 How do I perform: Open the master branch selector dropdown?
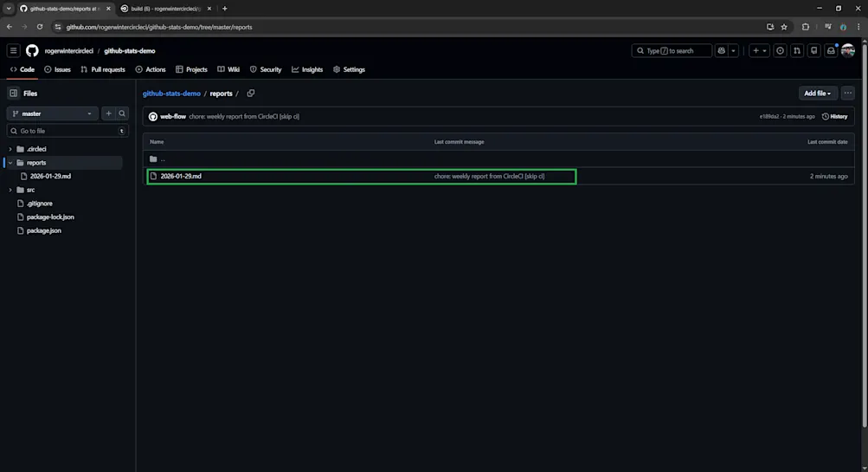click(53, 113)
